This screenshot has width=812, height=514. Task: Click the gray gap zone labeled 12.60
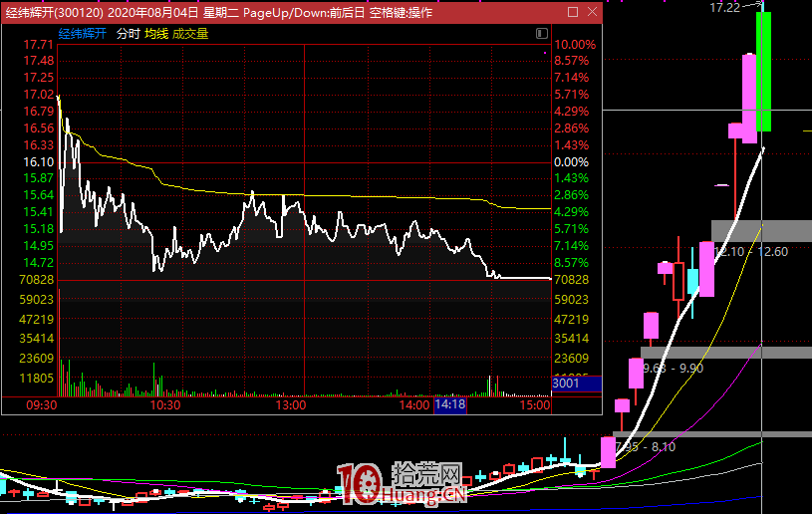click(761, 231)
